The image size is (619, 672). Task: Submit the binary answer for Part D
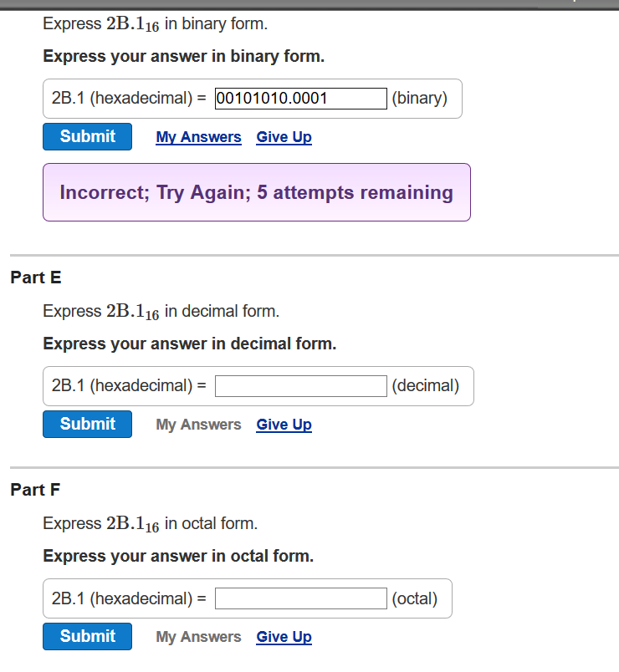[87, 136]
